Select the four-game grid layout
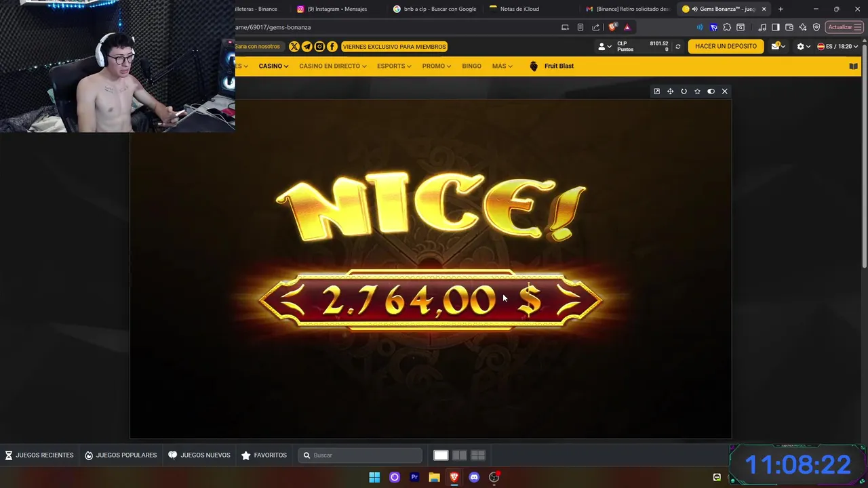 477,455
